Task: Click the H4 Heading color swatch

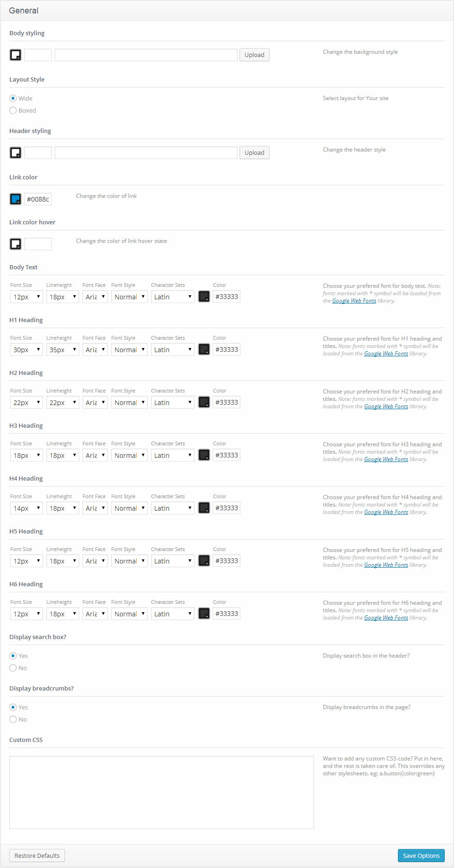Action: point(204,508)
